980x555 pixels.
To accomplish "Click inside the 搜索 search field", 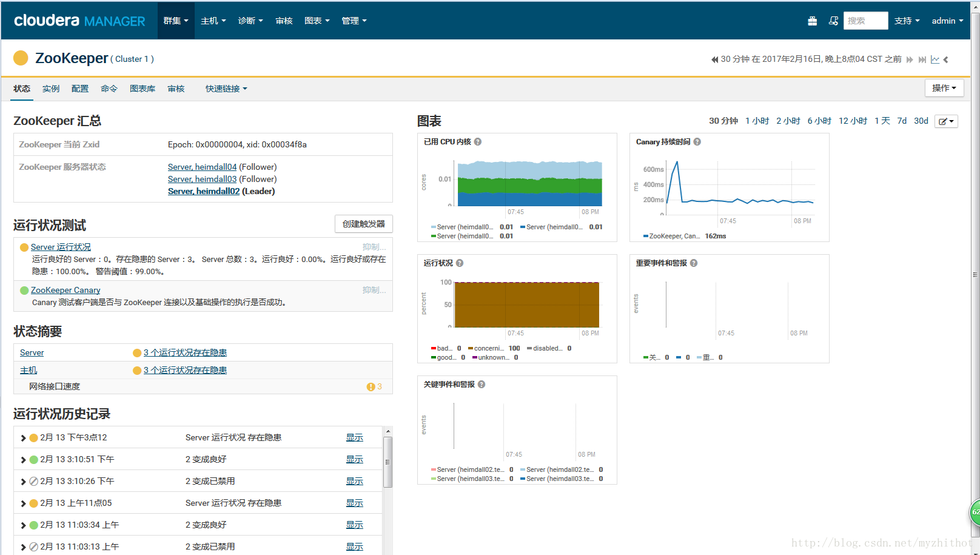I will (866, 21).
